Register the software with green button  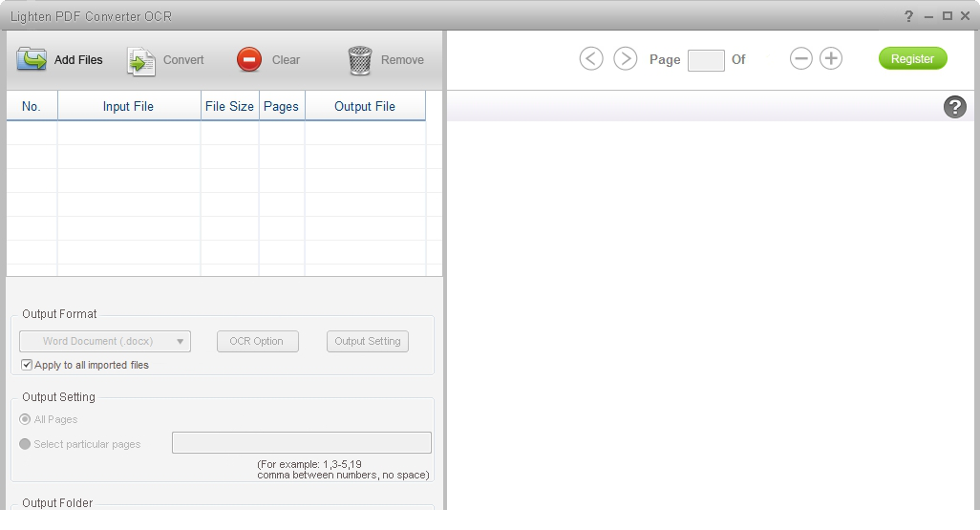[912, 59]
